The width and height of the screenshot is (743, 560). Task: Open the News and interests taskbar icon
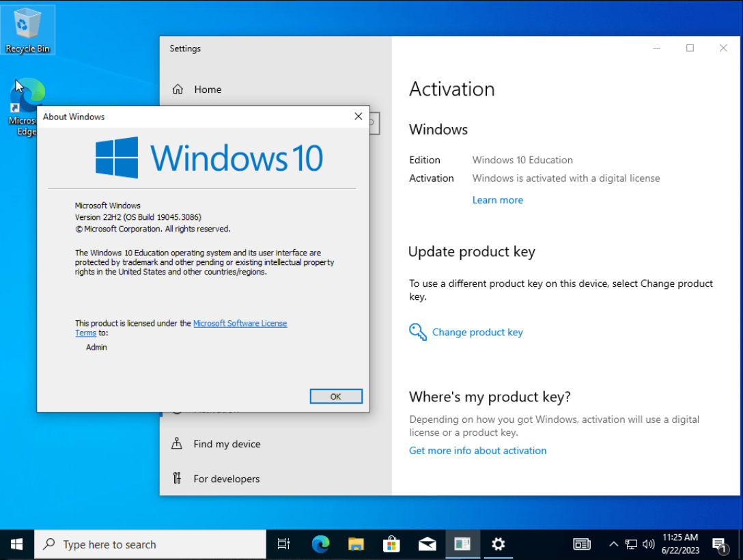point(581,544)
